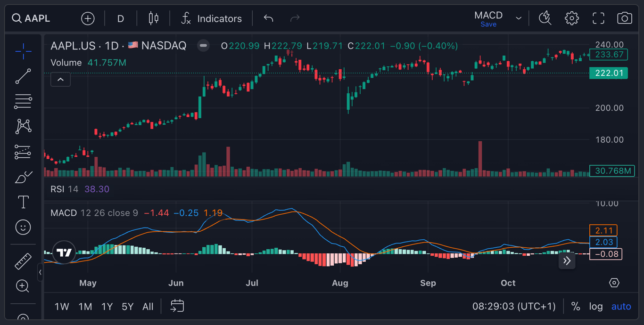Set range to 1M
The height and width of the screenshot is (325, 644).
point(85,307)
